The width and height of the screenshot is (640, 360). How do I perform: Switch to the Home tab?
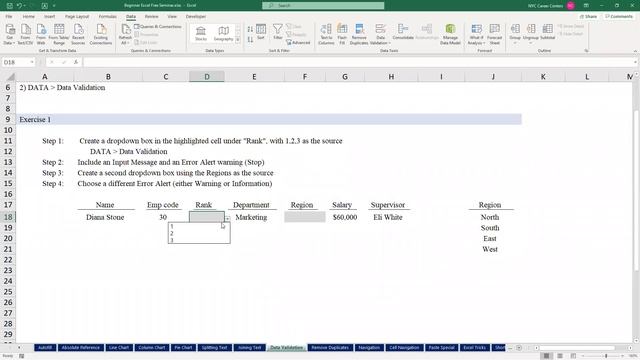tap(29, 17)
